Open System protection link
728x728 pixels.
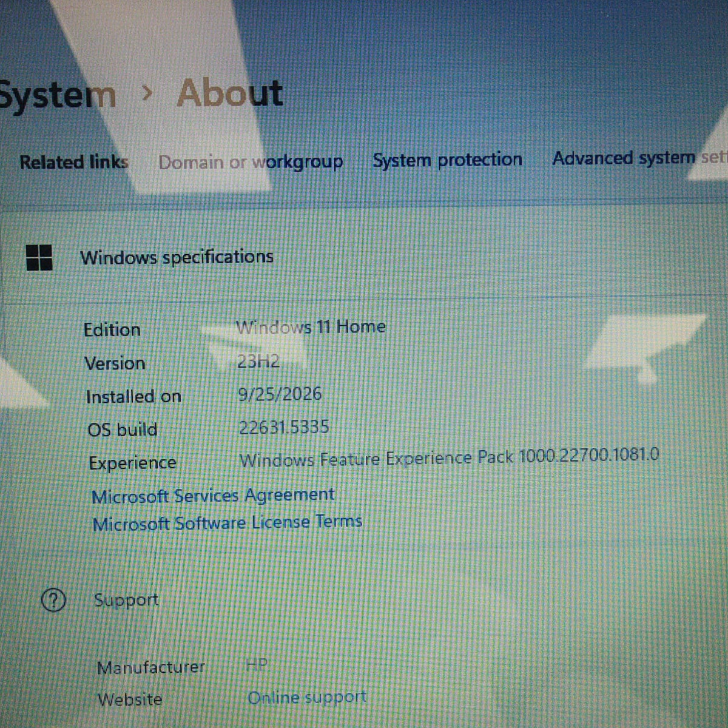pyautogui.click(x=447, y=160)
